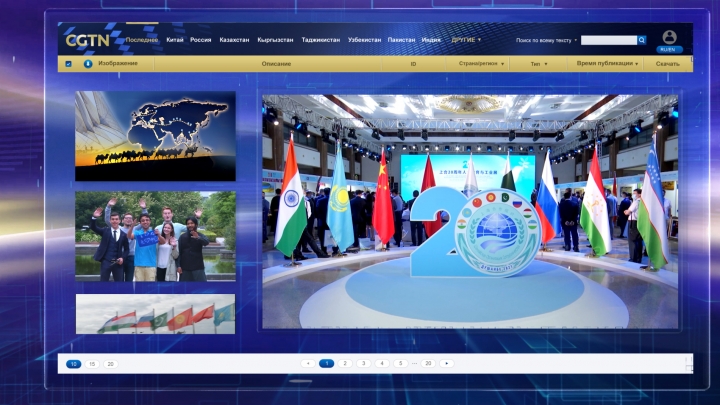Select 10 items per page option
720x405 pixels.
[73, 364]
